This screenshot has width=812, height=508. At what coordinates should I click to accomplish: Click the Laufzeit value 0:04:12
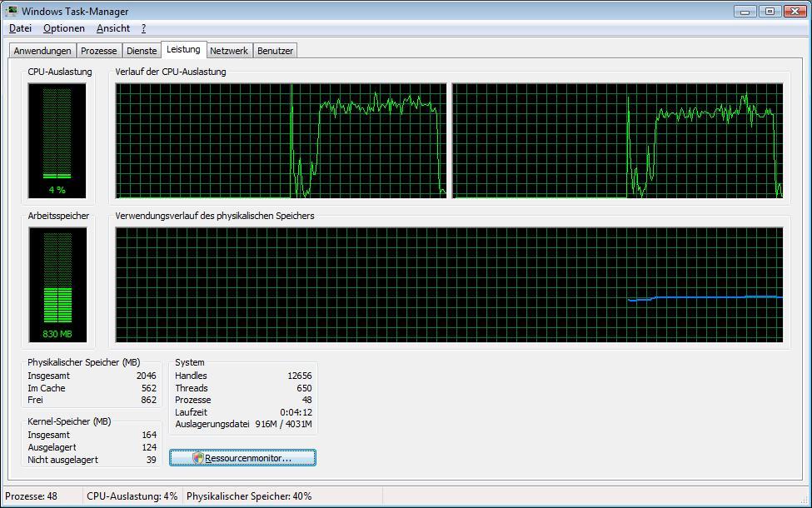click(296, 412)
